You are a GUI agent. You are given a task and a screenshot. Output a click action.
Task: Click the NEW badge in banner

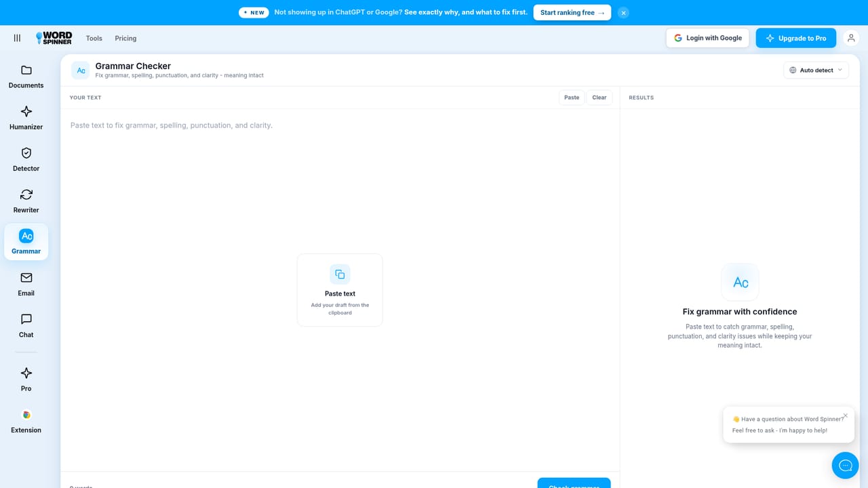point(254,12)
